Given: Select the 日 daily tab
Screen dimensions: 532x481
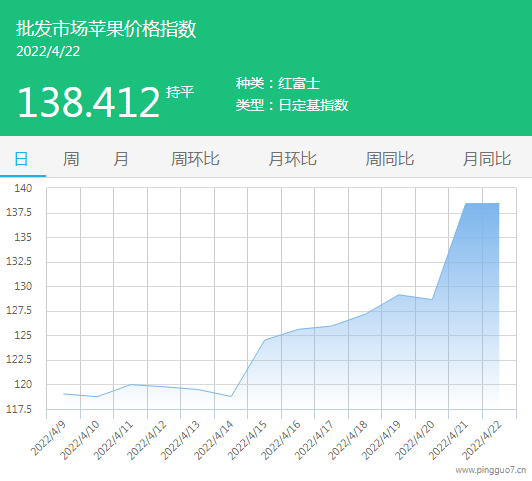Looking at the screenshot, I should [21, 159].
